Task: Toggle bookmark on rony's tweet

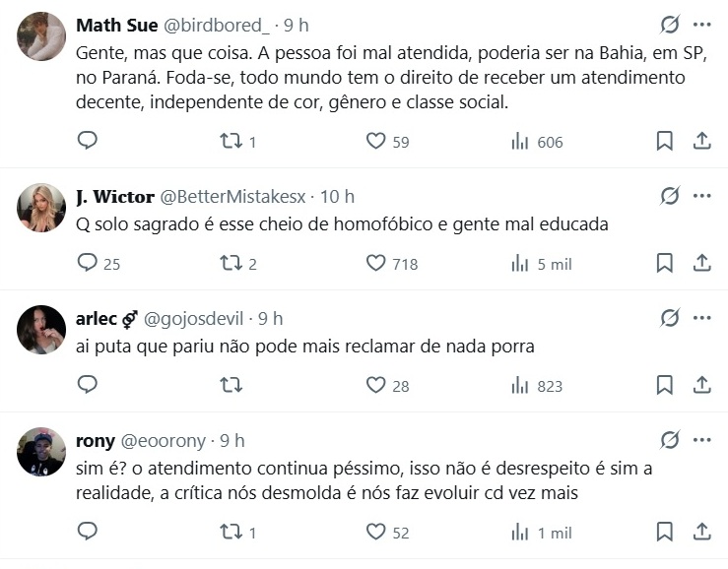Action: pos(665,532)
